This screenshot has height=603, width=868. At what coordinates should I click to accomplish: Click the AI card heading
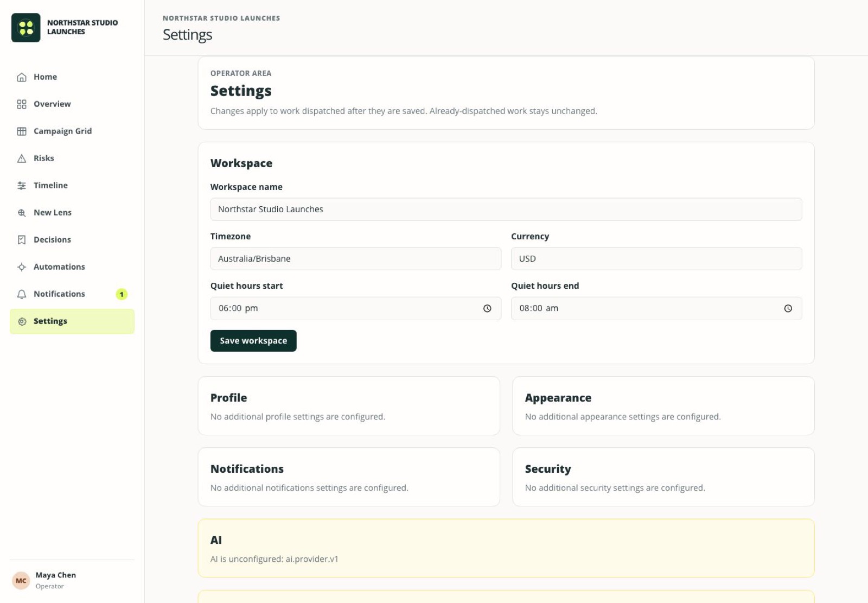(x=216, y=540)
